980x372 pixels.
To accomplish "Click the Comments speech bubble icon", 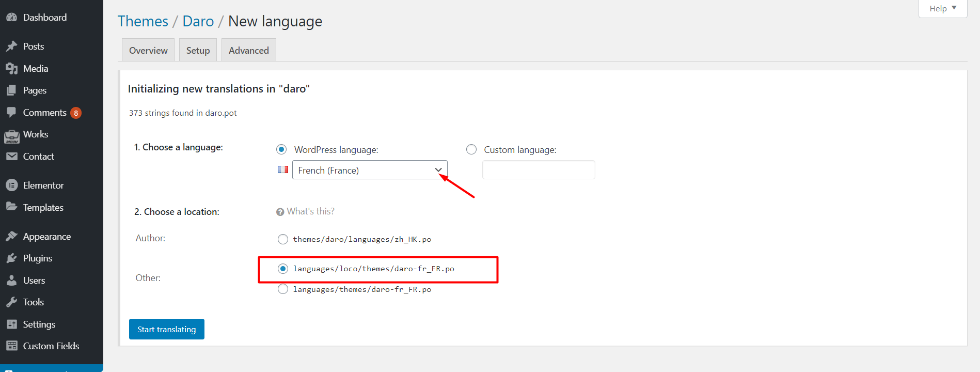I will (11, 112).
